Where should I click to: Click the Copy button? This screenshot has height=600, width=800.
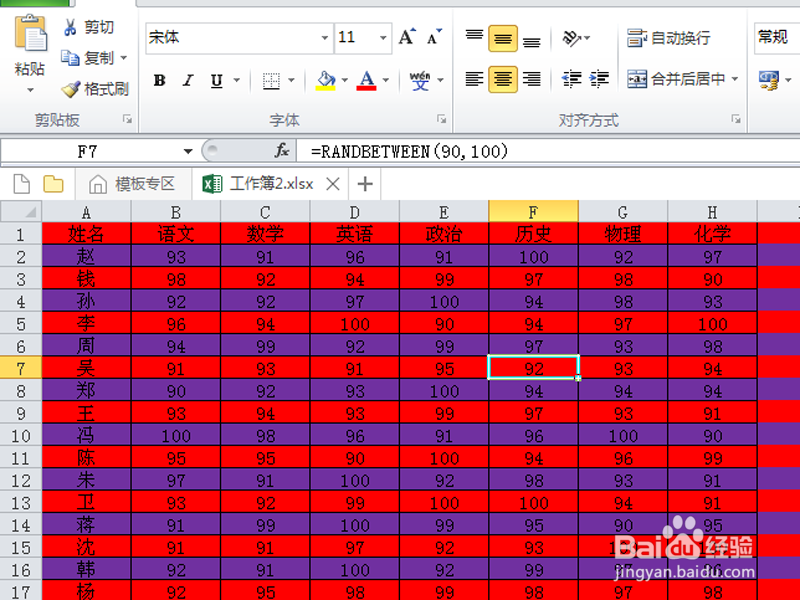tap(88, 58)
